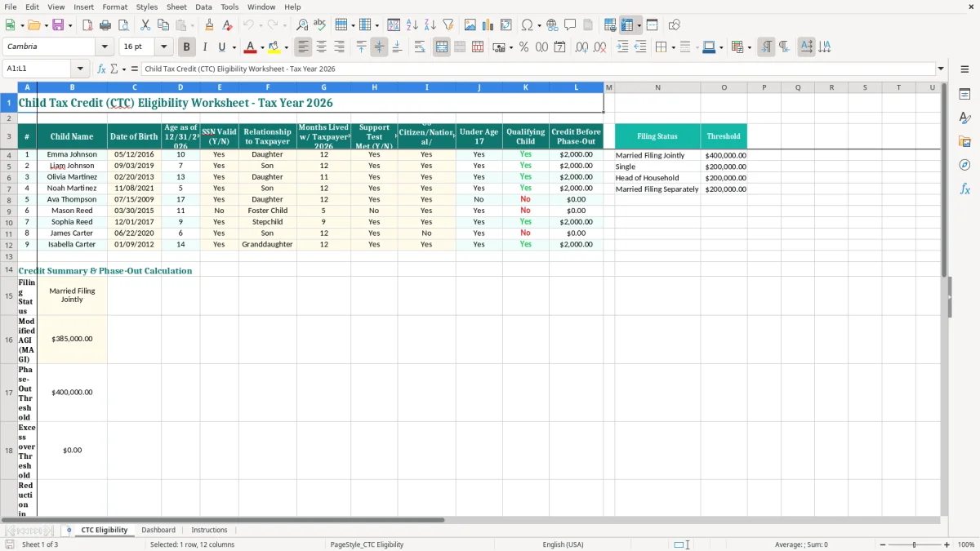Click the Insert Chart icon
980x551 pixels.
(488, 25)
